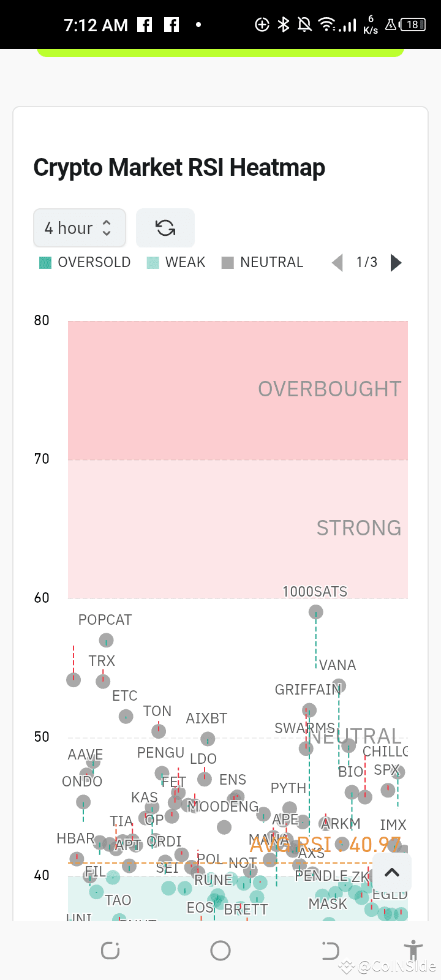Viewport: 441px width, 980px height.
Task: Open the 4 hour timeframe dropdown
Action: (x=80, y=228)
